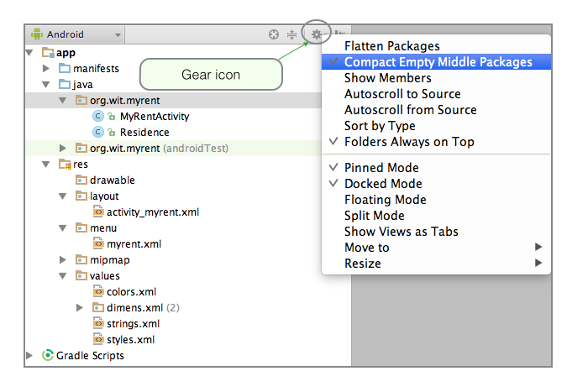
Task: Open the Android view dropdown
Action: 76,34
